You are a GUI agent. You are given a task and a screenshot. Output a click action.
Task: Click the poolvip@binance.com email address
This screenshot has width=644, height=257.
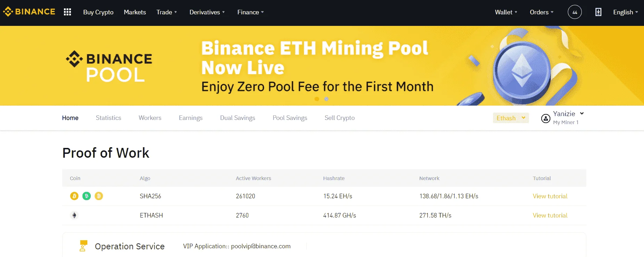(261, 246)
